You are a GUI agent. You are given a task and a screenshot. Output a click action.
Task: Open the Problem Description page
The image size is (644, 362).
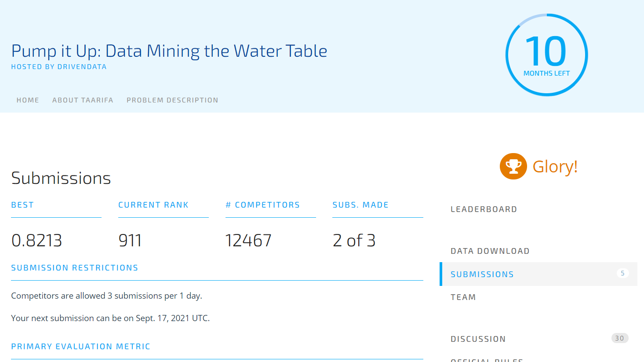point(172,100)
